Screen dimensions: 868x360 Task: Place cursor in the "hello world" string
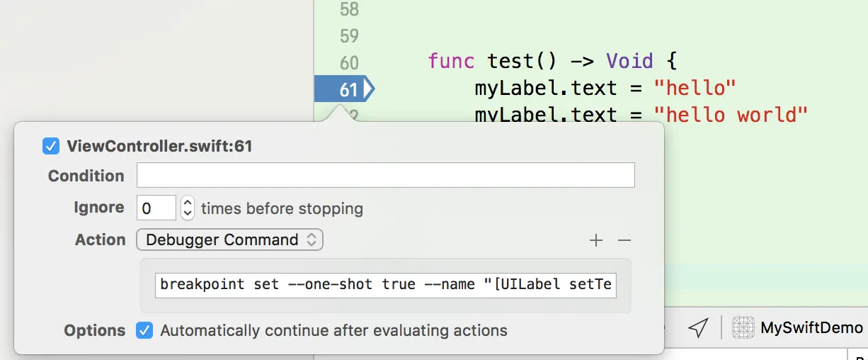731,114
